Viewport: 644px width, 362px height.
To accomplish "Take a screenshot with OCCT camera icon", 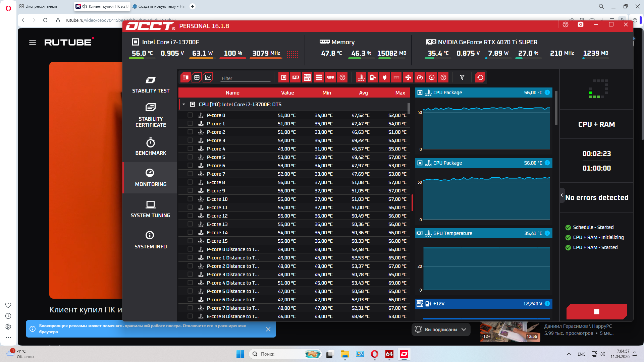I will [581, 25].
